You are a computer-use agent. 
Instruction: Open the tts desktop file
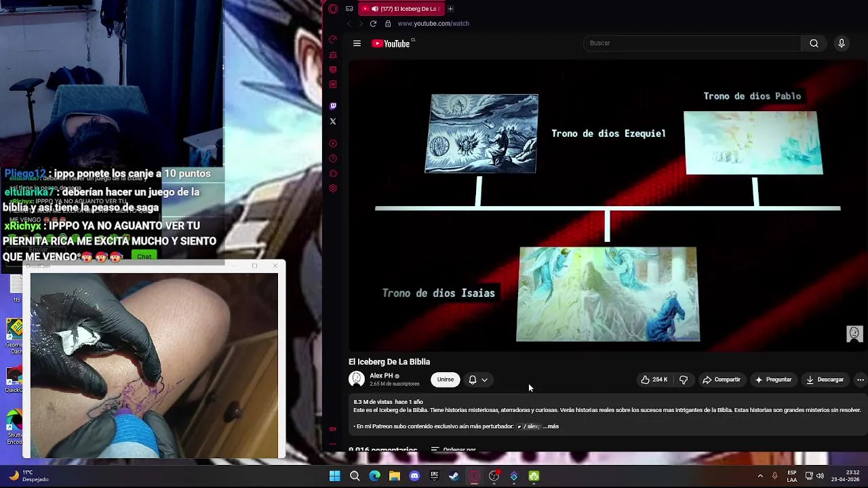[16, 287]
